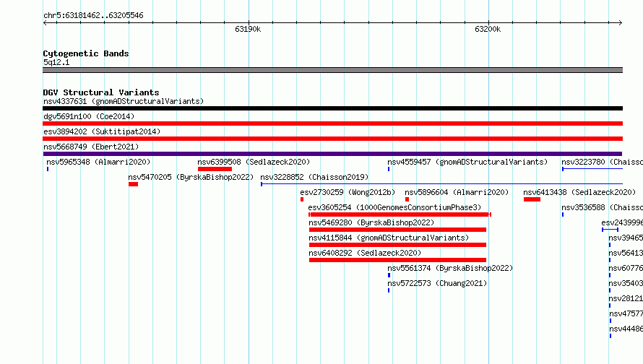
Task: Click the dgv5691n100 (Coe2014) label
Action: [89, 116]
